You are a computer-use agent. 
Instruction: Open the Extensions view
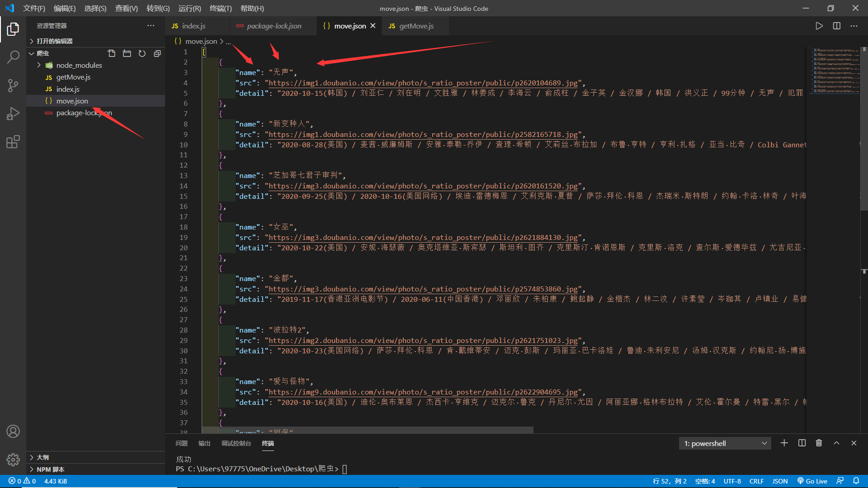[x=13, y=142]
